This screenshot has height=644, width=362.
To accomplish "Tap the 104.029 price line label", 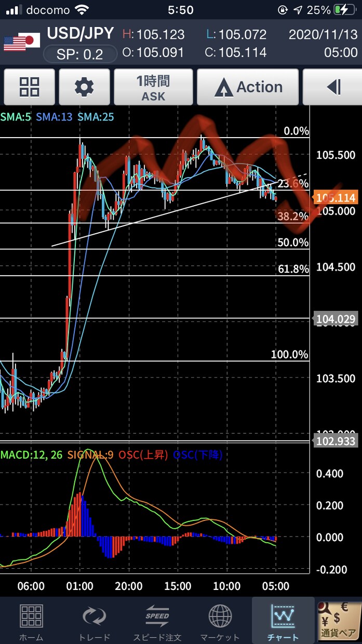I will (336, 319).
